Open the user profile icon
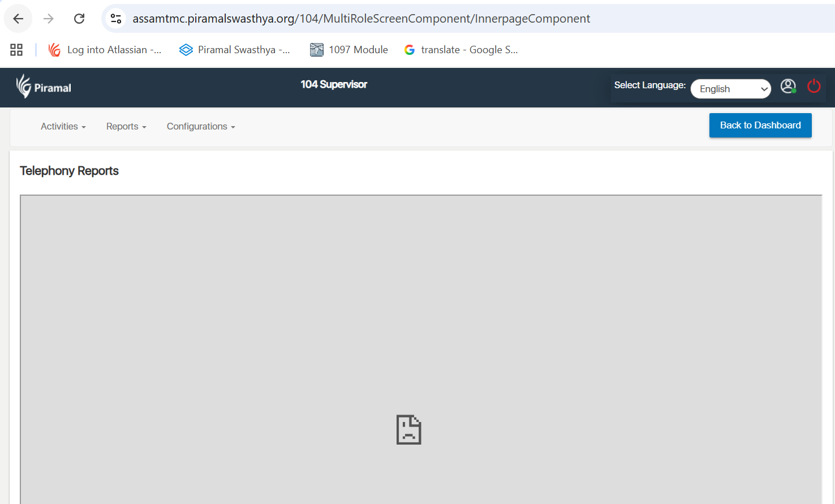Image resolution: width=835 pixels, height=504 pixels. (788, 87)
